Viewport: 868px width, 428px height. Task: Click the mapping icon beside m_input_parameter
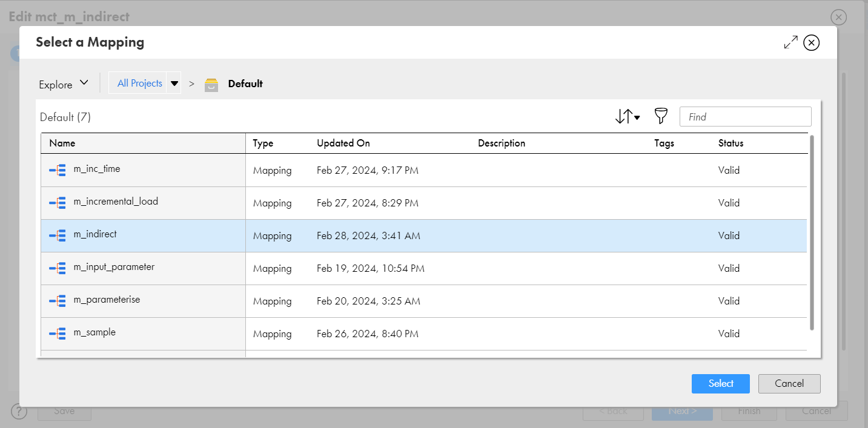tap(58, 268)
